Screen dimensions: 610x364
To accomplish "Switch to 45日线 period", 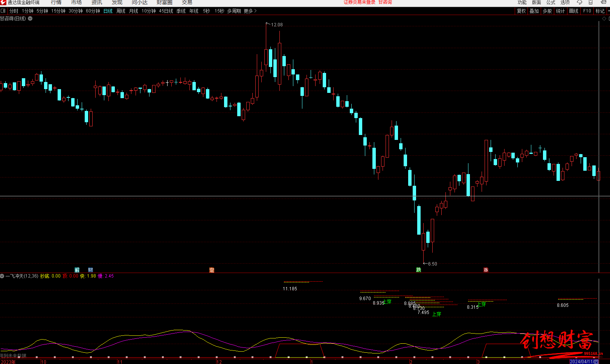I will [x=166, y=11].
